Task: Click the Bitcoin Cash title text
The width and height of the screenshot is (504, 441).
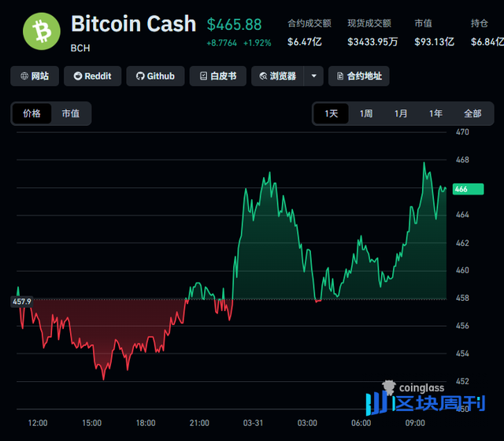Action: pyautogui.click(x=133, y=24)
